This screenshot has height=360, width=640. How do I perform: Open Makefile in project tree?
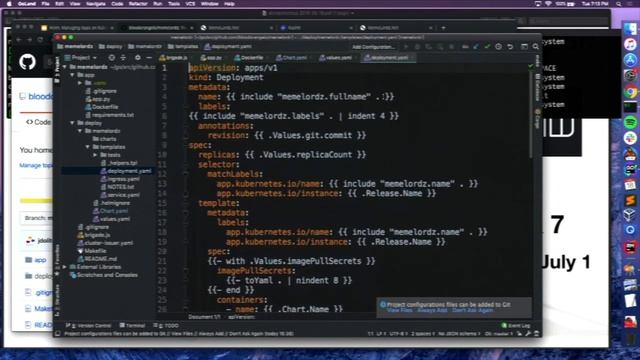[92, 251]
